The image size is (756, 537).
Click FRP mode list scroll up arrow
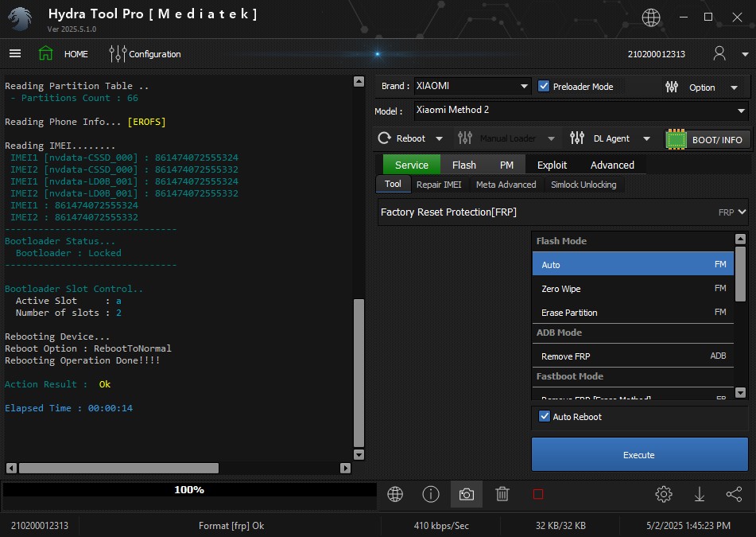741,239
